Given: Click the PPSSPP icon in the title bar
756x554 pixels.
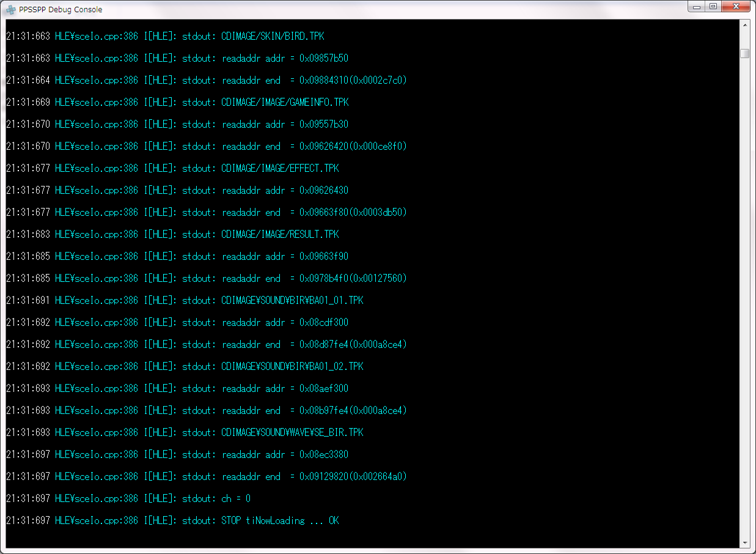Looking at the screenshot, I should [x=10, y=9].
